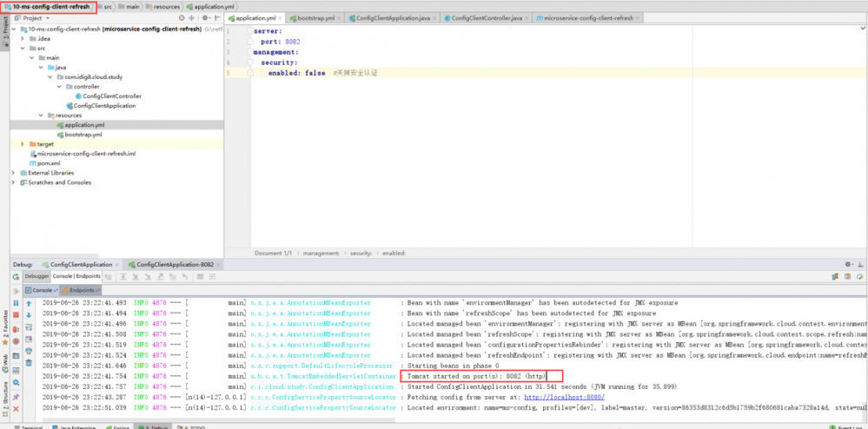The height and width of the screenshot is (429, 868).
Task: Close the application.yml editor tab
Action: click(281, 18)
